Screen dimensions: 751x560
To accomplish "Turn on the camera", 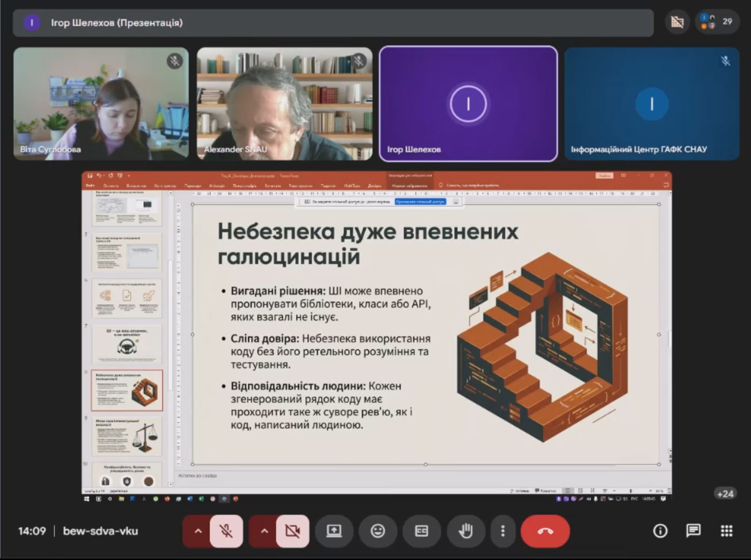I will [x=293, y=531].
